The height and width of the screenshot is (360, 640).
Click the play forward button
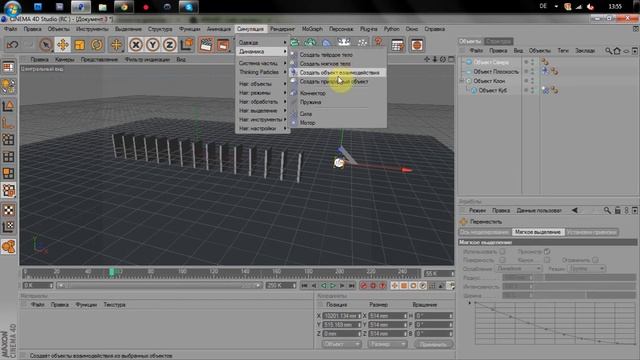(333, 286)
